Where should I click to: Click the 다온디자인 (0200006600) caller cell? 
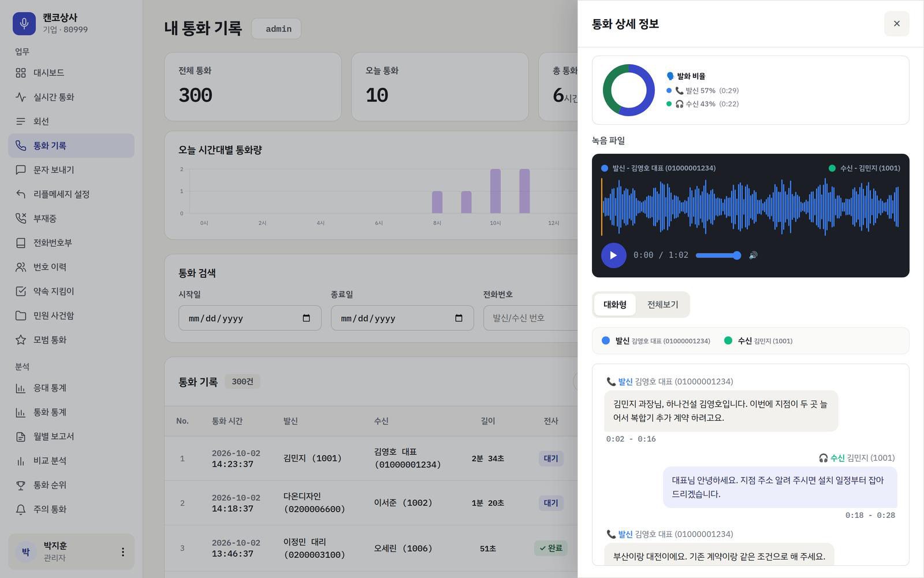tap(315, 503)
